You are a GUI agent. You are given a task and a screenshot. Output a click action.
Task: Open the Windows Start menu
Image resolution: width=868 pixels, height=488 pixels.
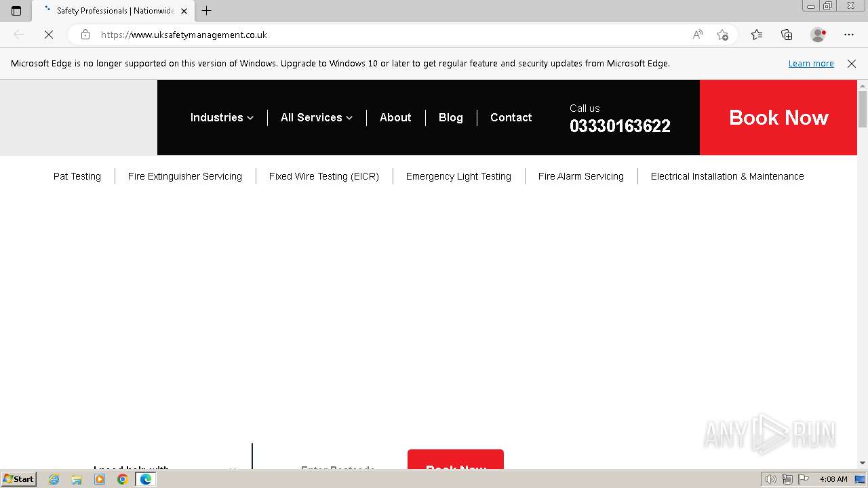[18, 479]
